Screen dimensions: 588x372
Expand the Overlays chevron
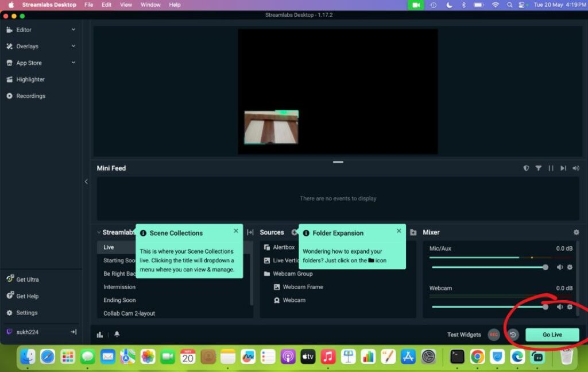[x=73, y=46]
